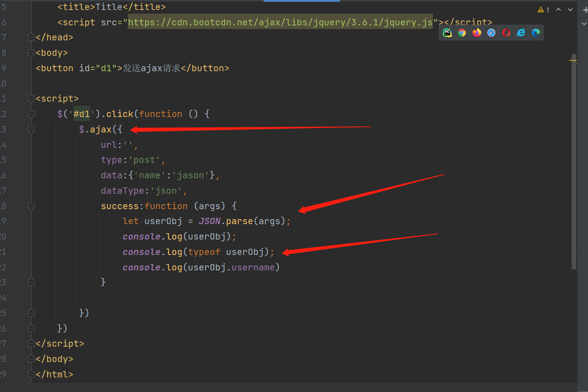Click the yellow warning stripe on the scrollbar

573,60
